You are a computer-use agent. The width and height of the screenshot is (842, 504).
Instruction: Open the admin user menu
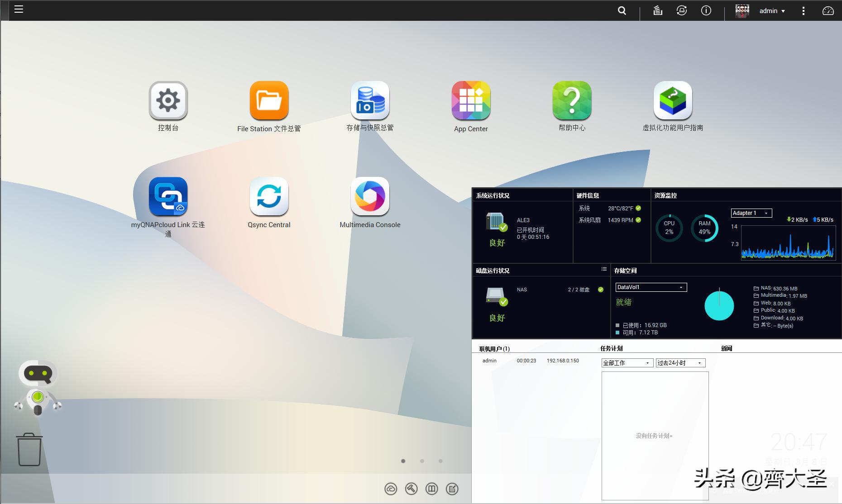772,11
